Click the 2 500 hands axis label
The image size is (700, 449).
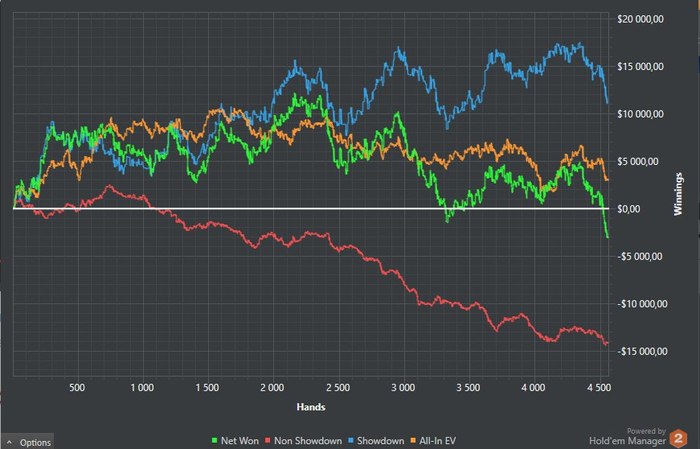[x=338, y=387]
